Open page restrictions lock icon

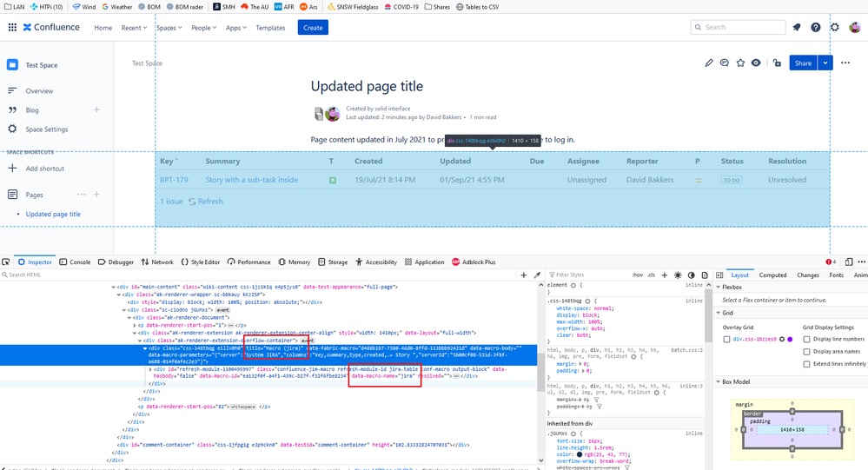pos(778,63)
